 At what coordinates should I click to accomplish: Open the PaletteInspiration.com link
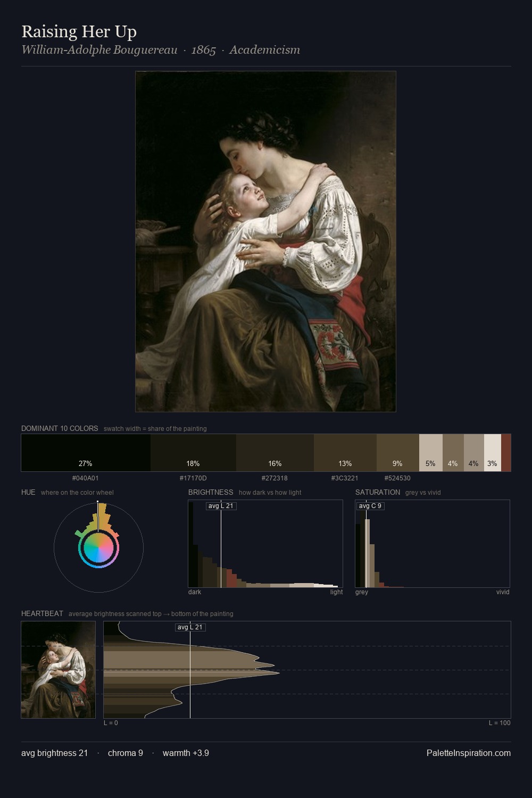coord(469,753)
